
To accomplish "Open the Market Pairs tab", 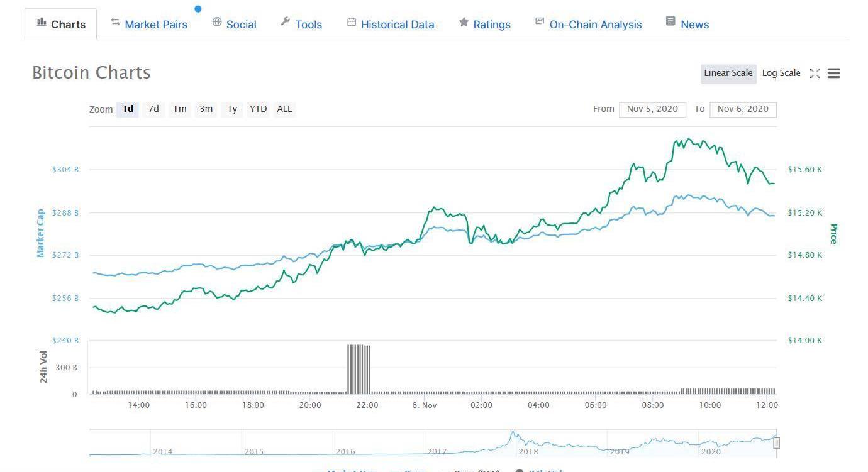I will 149,25.
